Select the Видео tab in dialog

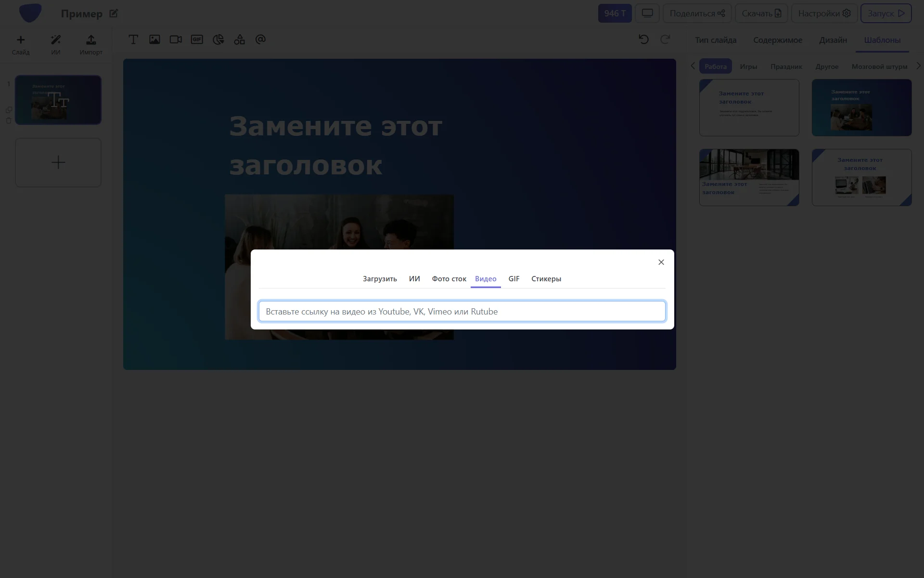click(486, 279)
